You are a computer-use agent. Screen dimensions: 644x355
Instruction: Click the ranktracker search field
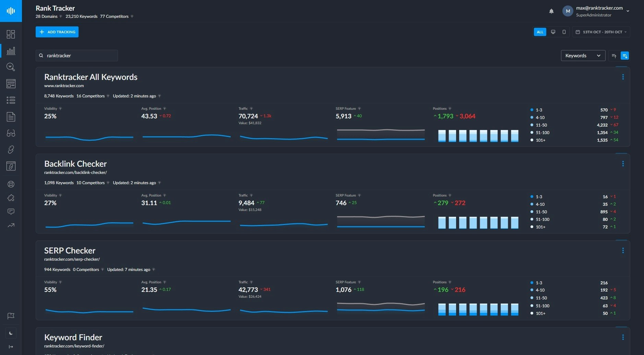pos(77,56)
